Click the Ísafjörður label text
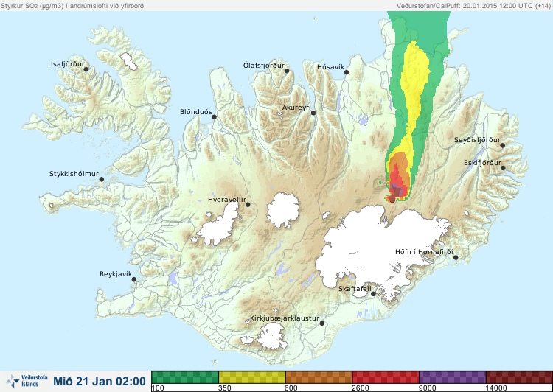553x392 pixels. [68, 64]
